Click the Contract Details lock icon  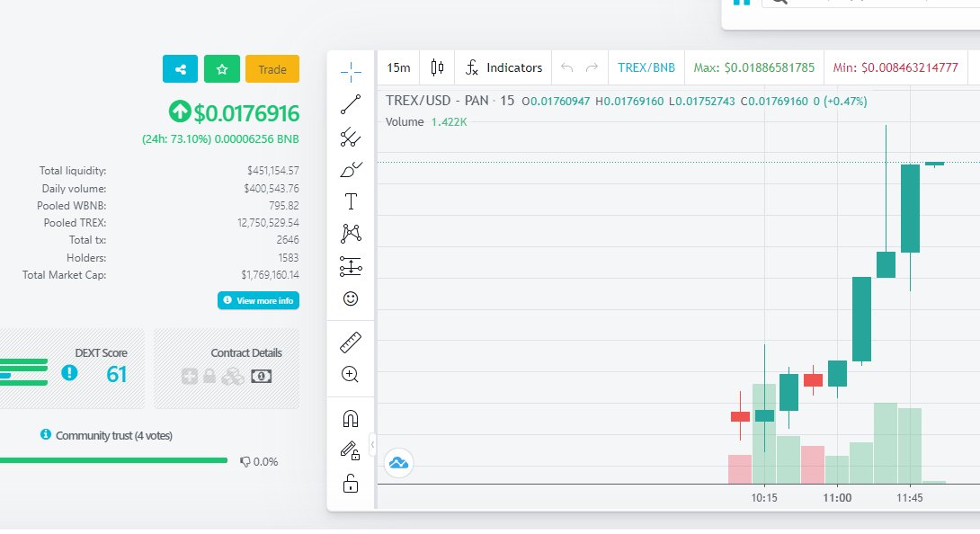point(209,376)
